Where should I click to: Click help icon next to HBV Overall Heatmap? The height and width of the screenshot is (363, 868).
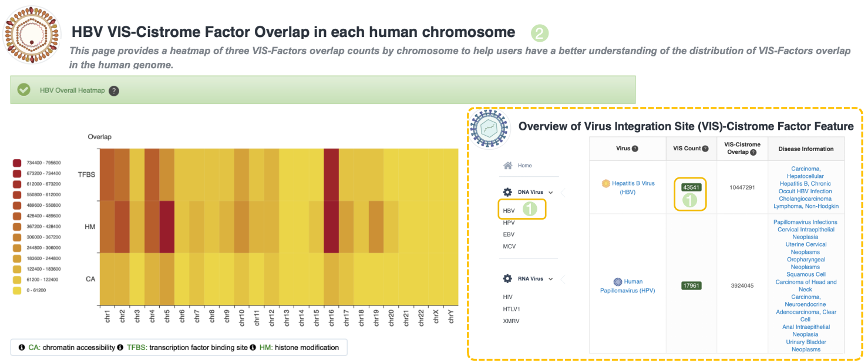(x=114, y=90)
